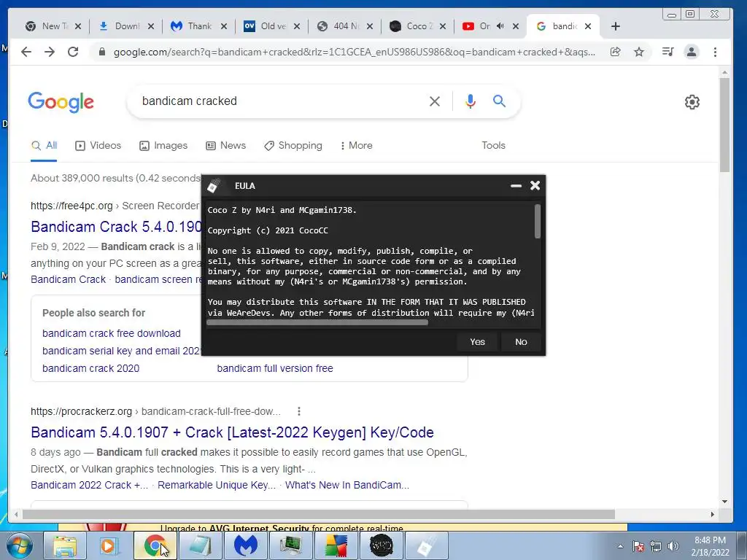
Task: Click the bandicam crack free download suggestion
Action: [112, 333]
